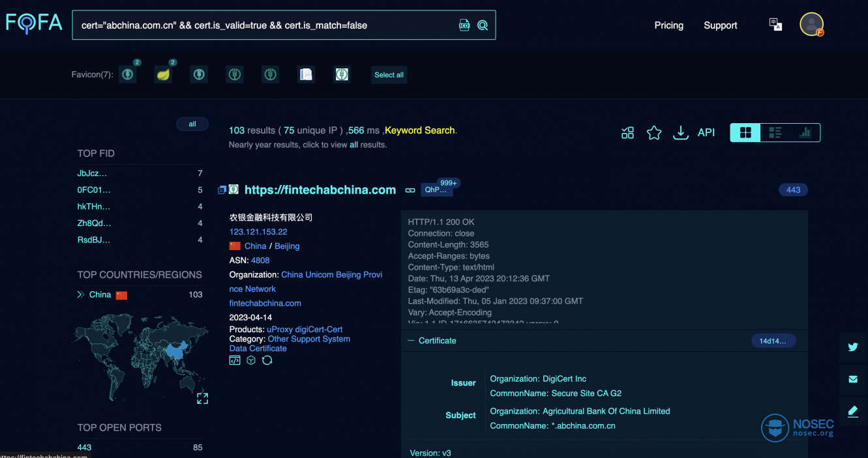Click the FOFA logo

coord(35,23)
